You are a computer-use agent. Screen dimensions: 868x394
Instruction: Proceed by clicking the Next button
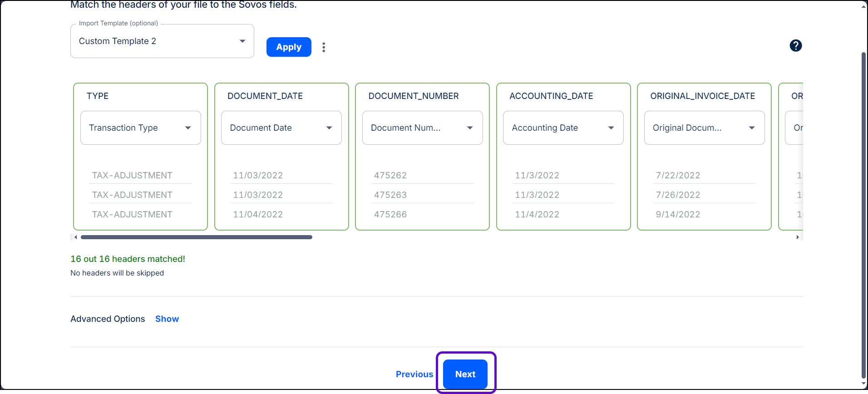(x=465, y=374)
